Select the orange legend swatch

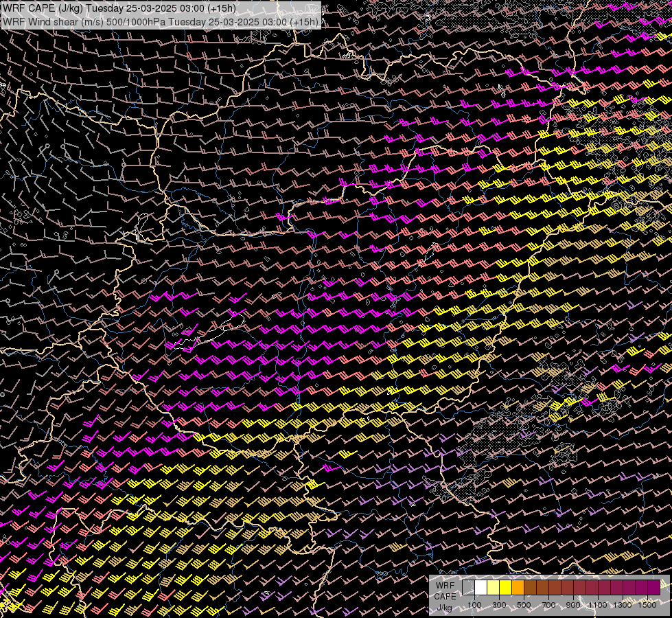point(518,587)
